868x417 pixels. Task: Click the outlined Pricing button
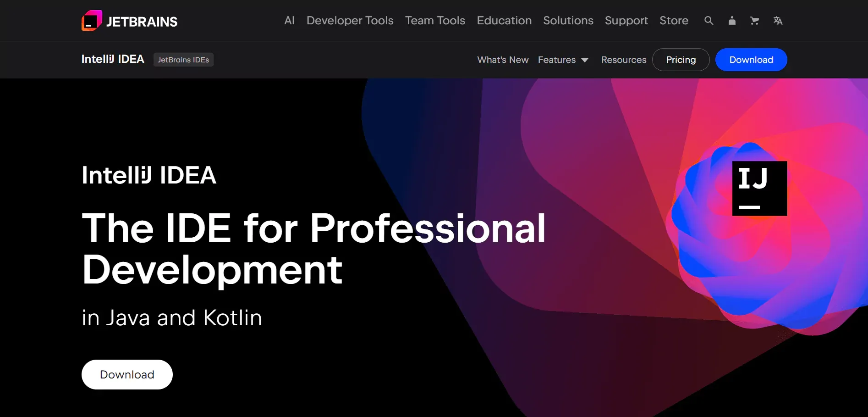(681, 60)
